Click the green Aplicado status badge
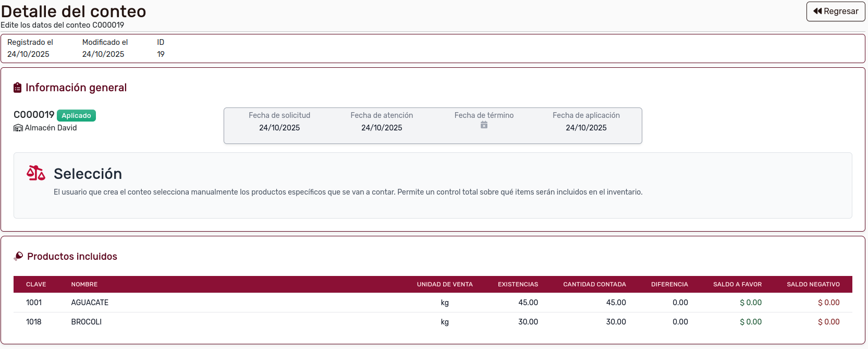 click(76, 115)
